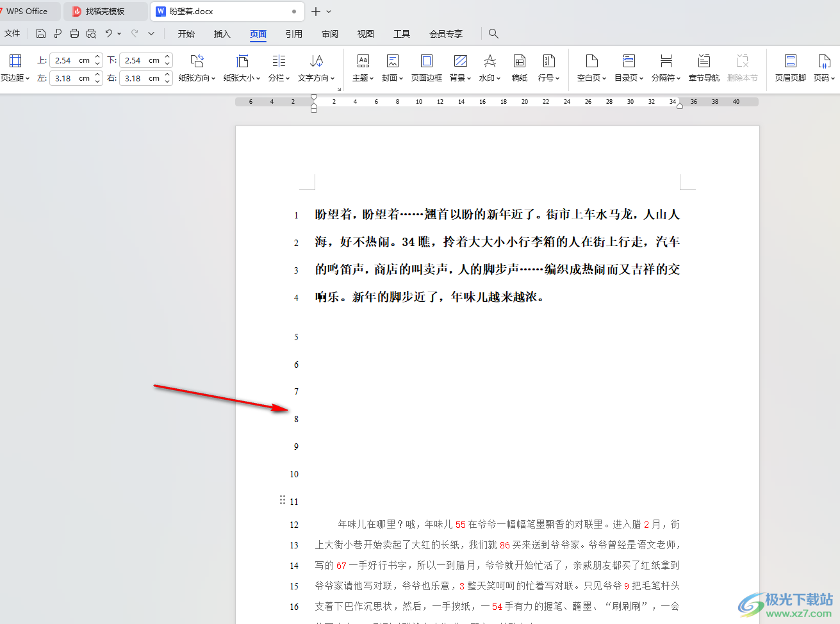Click the top margin input field
The image size is (840, 624).
[x=70, y=60]
